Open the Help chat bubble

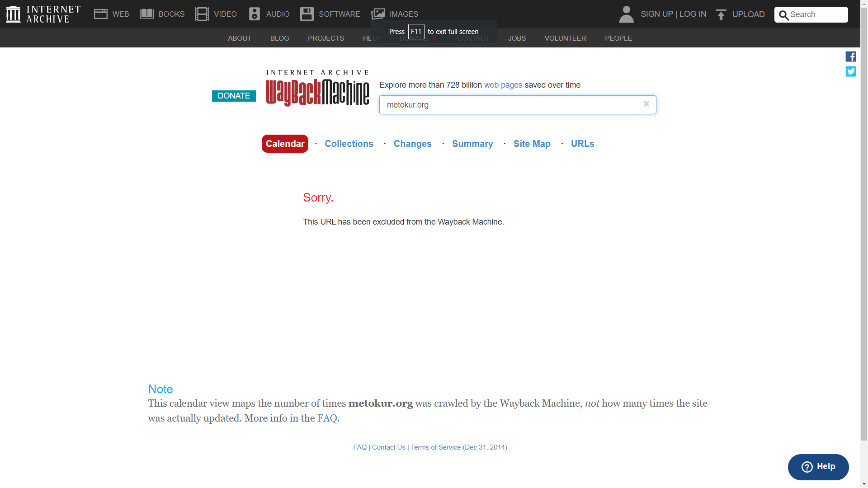(x=818, y=467)
